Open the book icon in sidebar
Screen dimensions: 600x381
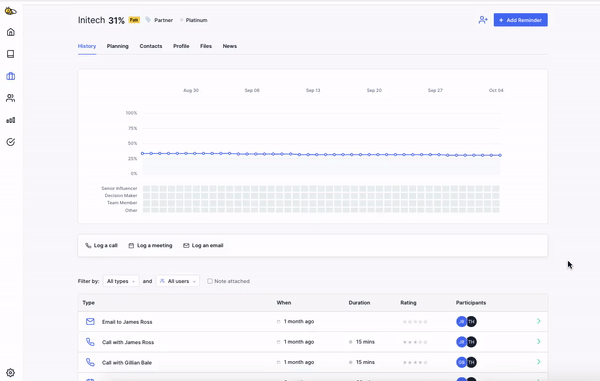11,54
